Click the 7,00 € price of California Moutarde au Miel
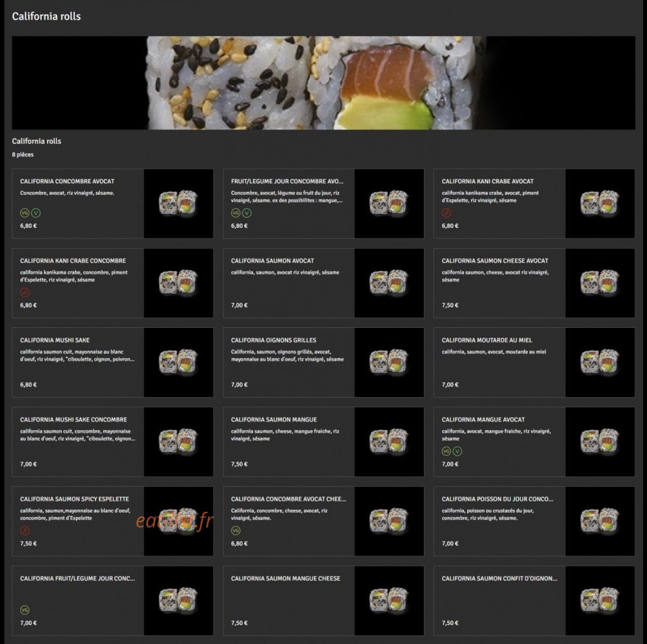 [x=450, y=385]
